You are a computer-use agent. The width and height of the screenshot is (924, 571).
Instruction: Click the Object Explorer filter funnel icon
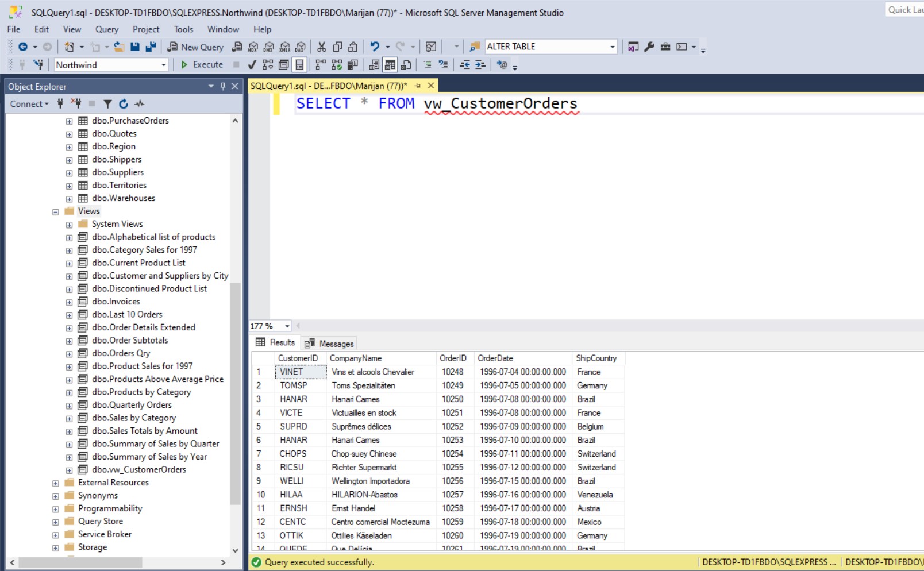pos(107,104)
